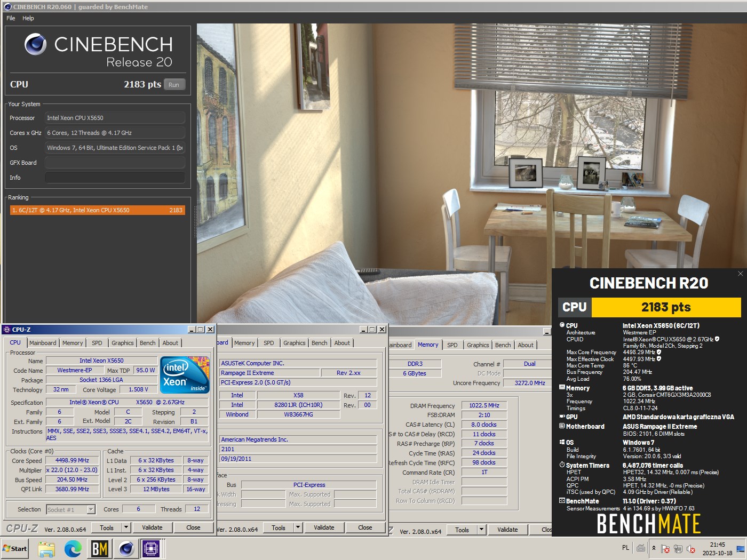Click the BIOS date 09/19/2011 field
The width and height of the screenshot is (747, 560).
pos(298,459)
